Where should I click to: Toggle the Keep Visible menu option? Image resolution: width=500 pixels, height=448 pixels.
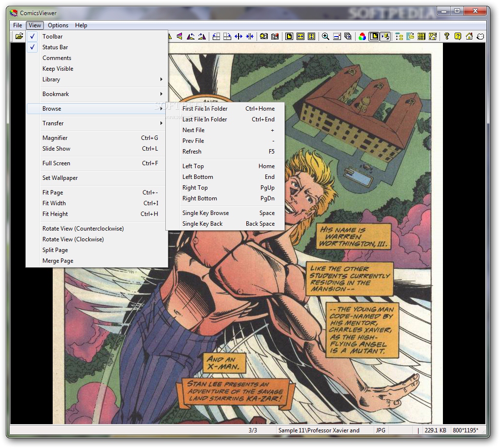(x=97, y=69)
